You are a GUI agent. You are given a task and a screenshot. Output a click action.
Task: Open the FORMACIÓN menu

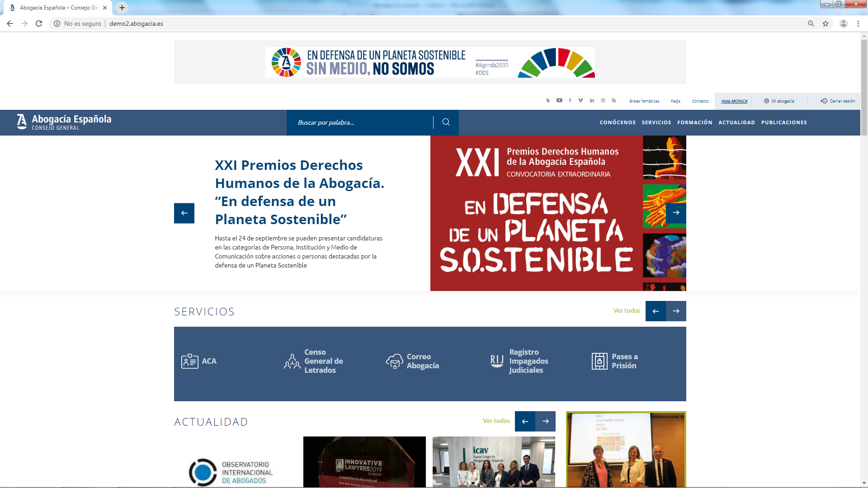click(695, 122)
